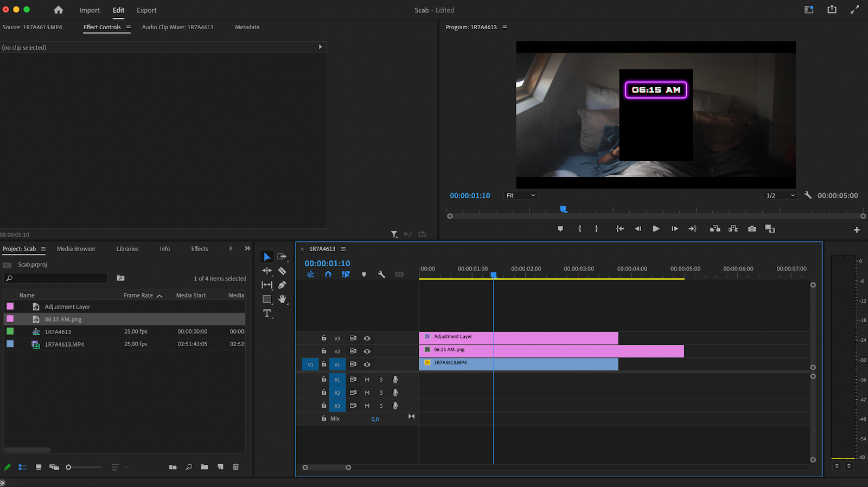The image size is (868, 487).
Task: Click the Home icon
Action: tap(59, 10)
